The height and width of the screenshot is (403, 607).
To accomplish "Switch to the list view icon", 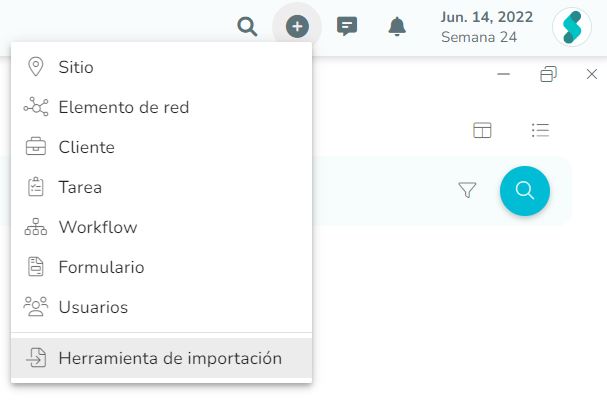I will tap(540, 130).
